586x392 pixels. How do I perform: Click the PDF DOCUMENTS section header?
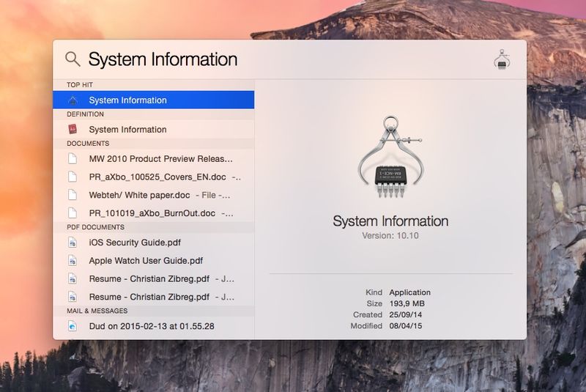coord(95,227)
